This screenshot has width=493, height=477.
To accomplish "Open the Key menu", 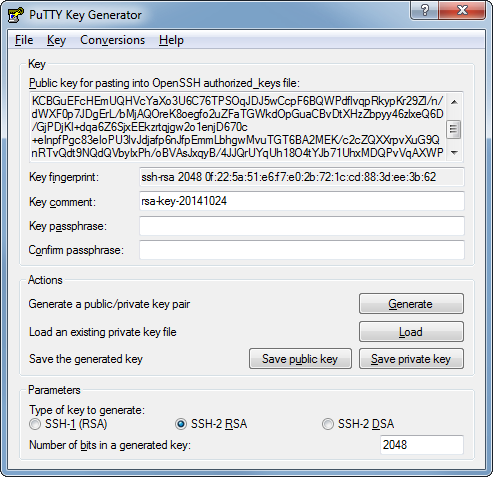I will click(x=56, y=40).
